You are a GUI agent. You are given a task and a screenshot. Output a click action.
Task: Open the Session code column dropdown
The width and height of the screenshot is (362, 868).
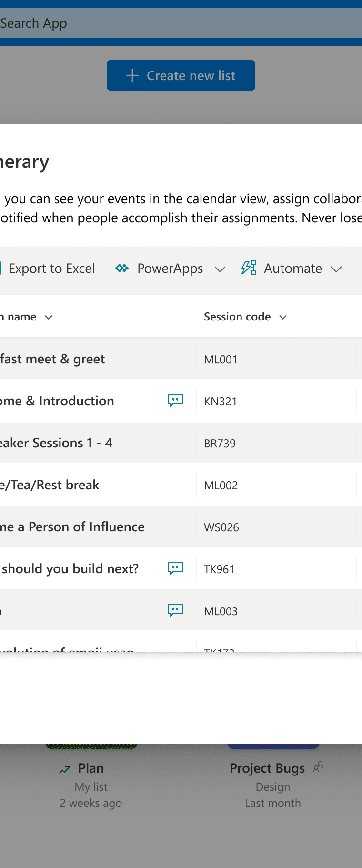283,317
